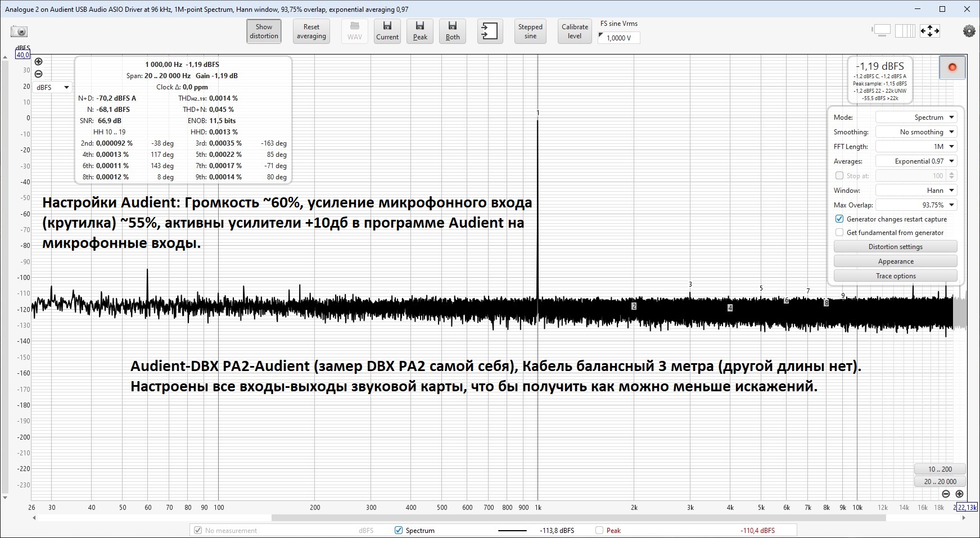Click the WAV save button
Image resolution: width=980 pixels, height=538 pixels.
click(x=355, y=31)
